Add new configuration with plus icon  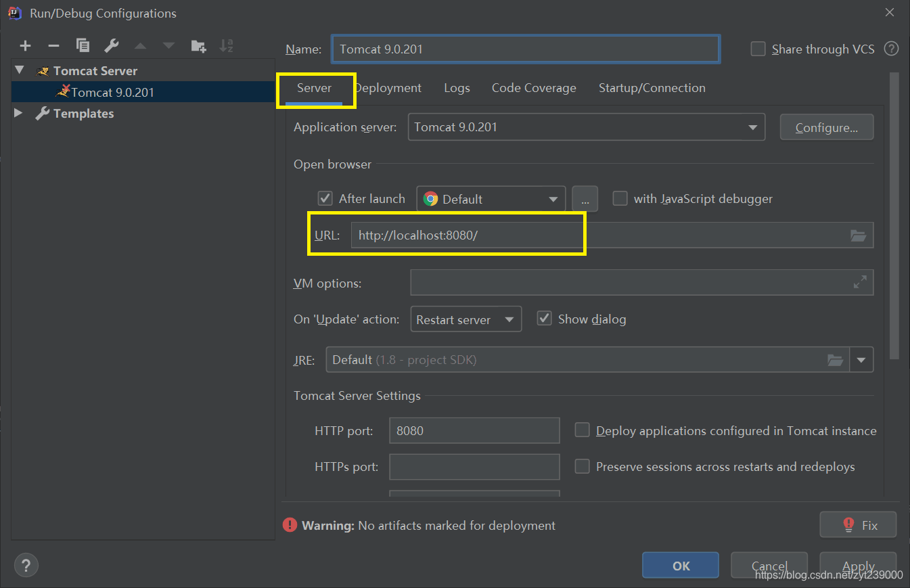(25, 46)
